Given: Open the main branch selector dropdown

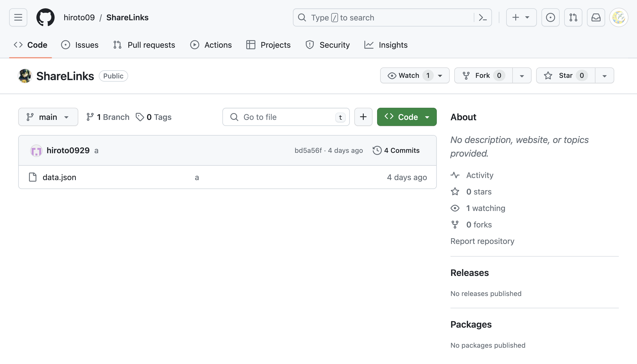Looking at the screenshot, I should pos(48,117).
